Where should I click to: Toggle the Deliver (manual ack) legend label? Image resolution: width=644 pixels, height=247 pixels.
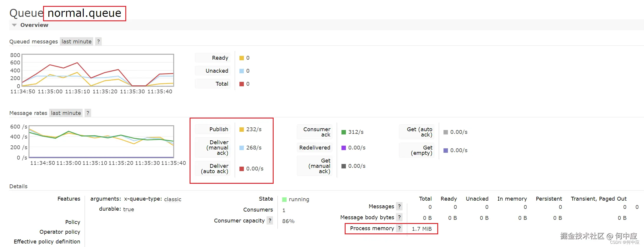pos(217,147)
